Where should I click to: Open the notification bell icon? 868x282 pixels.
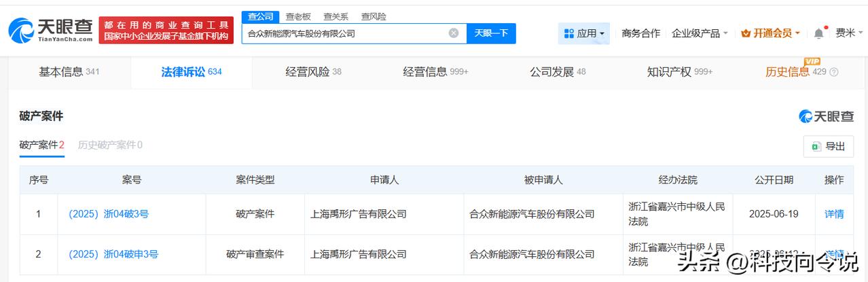[819, 33]
